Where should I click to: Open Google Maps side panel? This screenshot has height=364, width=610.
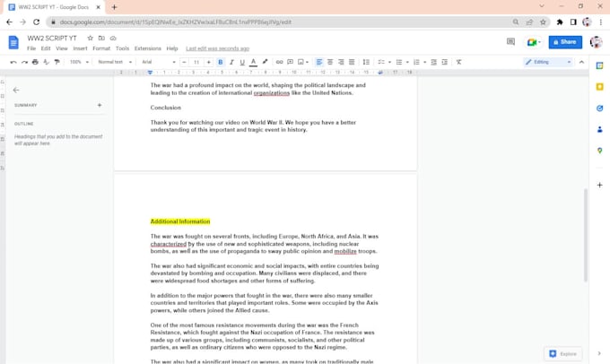coord(599,151)
